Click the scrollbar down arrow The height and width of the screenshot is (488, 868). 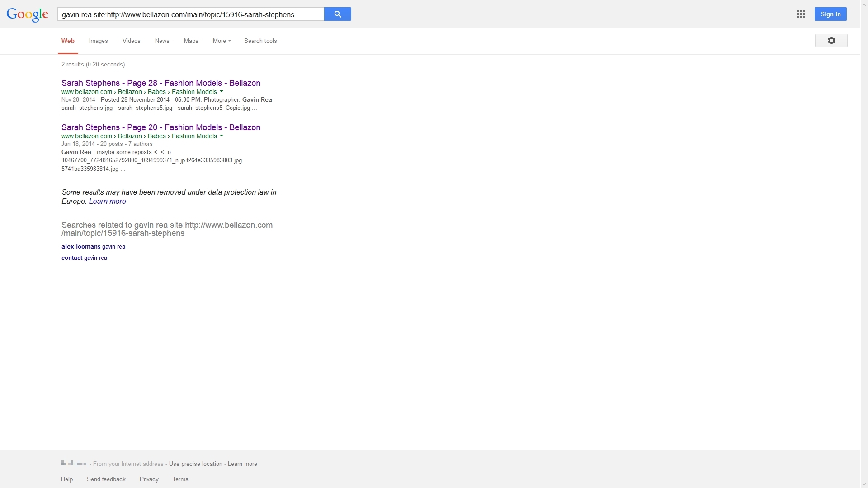[864, 484]
